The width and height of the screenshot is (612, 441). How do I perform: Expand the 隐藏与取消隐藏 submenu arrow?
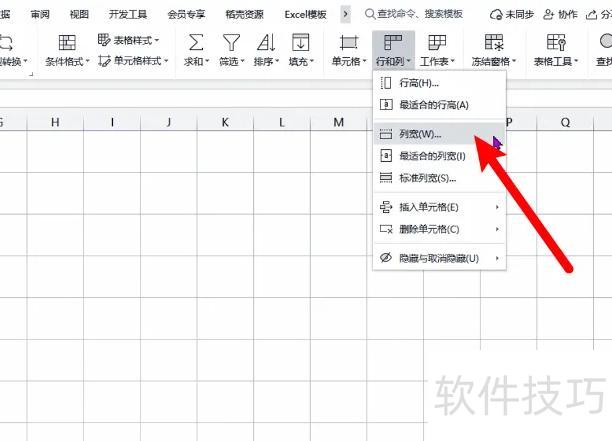497,258
